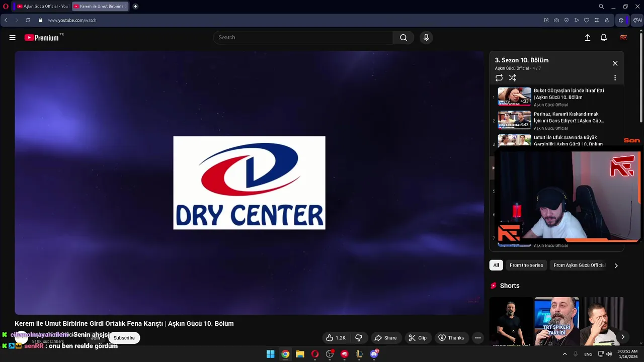Select From the series chip

coord(526,265)
